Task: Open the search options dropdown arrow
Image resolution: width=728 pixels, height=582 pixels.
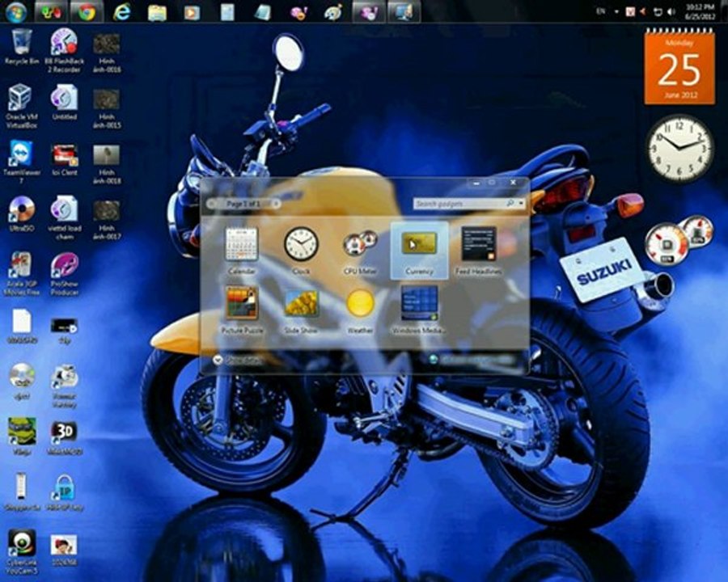Action: [x=522, y=203]
